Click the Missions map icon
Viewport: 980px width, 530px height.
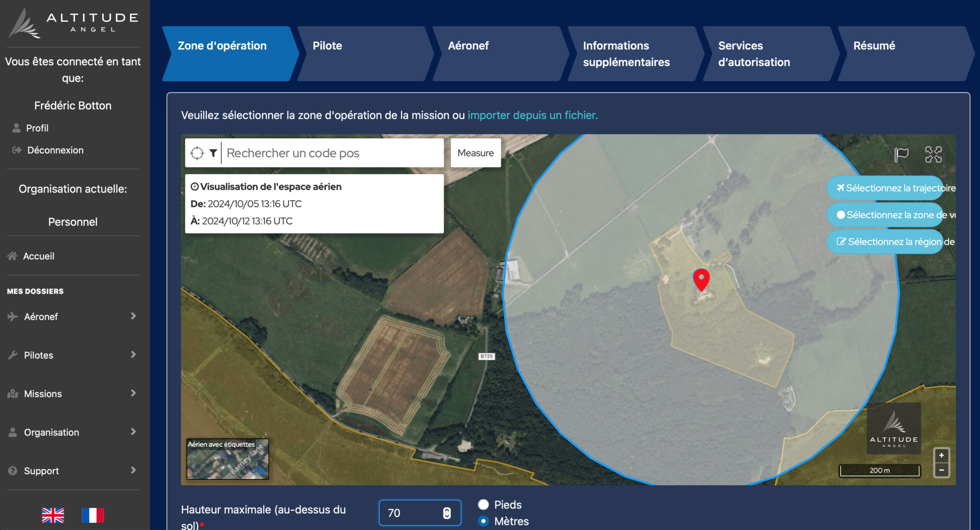point(13,394)
